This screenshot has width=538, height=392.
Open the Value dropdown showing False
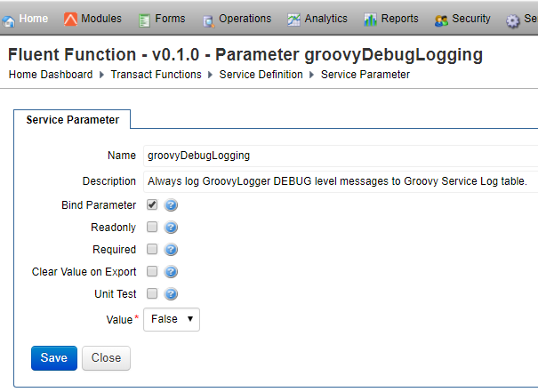(172, 319)
